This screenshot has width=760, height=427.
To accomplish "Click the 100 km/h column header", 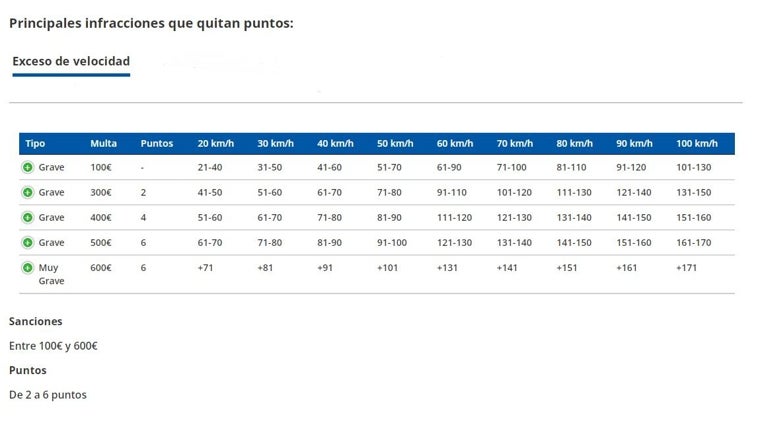I will 697,143.
